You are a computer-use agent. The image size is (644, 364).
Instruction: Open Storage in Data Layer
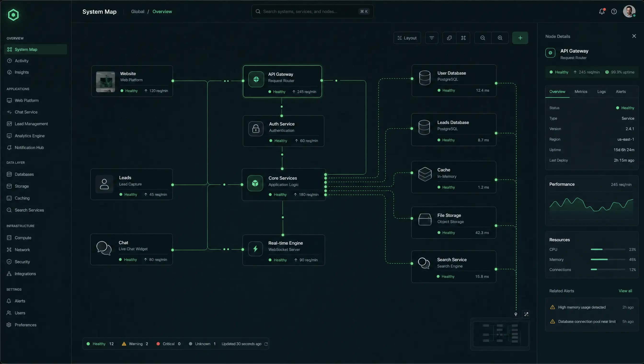click(35, 187)
